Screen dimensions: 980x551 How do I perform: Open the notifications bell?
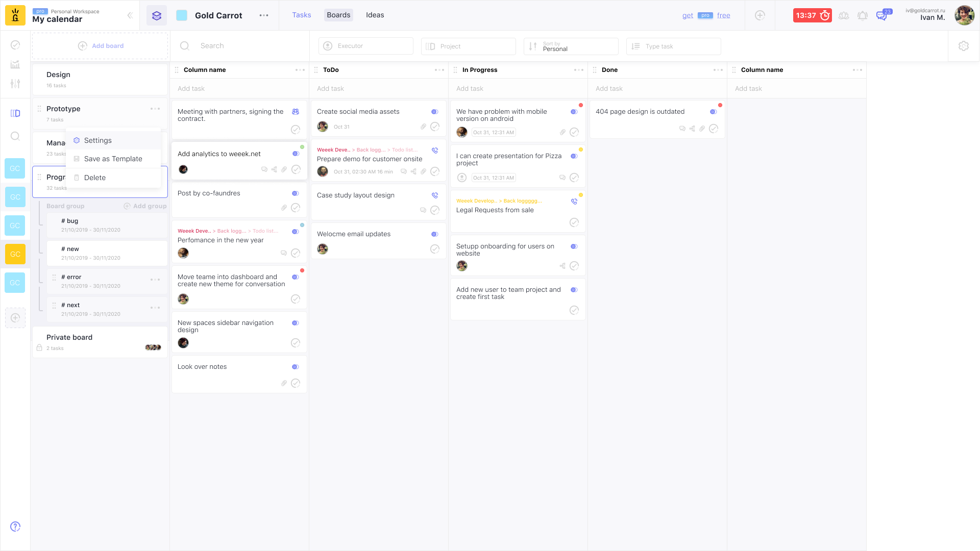coord(863,15)
